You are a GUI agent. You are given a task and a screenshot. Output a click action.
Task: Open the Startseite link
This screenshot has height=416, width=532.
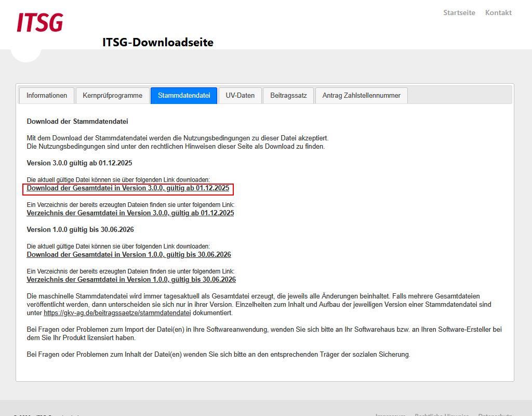(x=459, y=12)
